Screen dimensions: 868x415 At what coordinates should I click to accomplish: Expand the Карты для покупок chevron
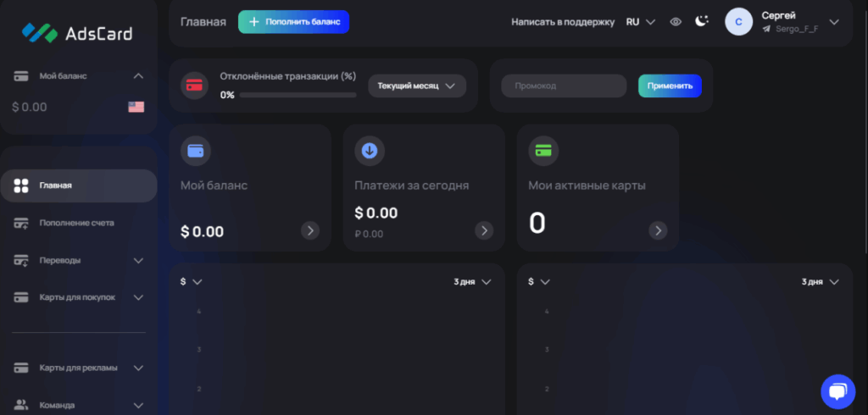pyautogui.click(x=138, y=297)
